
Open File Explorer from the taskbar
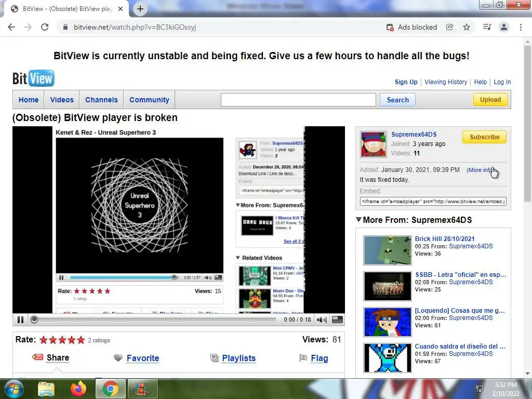(x=46, y=389)
